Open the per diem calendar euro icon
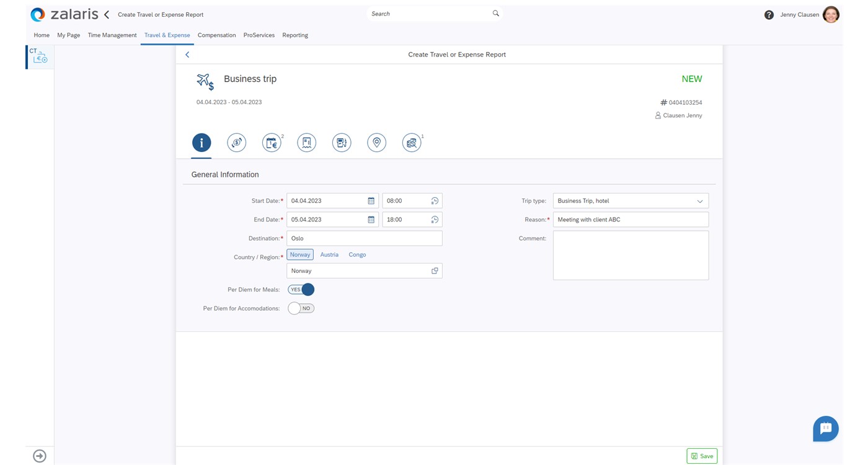The image size is (868, 465). [272, 143]
